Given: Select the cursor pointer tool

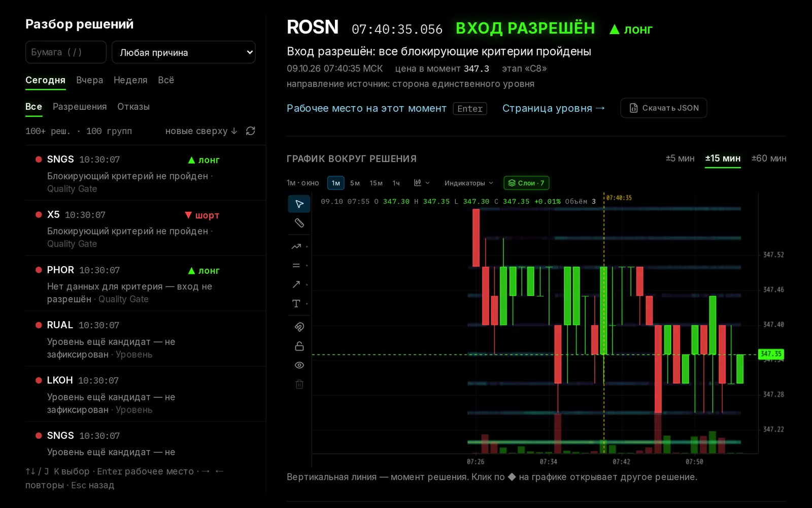Looking at the screenshot, I should click(x=299, y=204).
